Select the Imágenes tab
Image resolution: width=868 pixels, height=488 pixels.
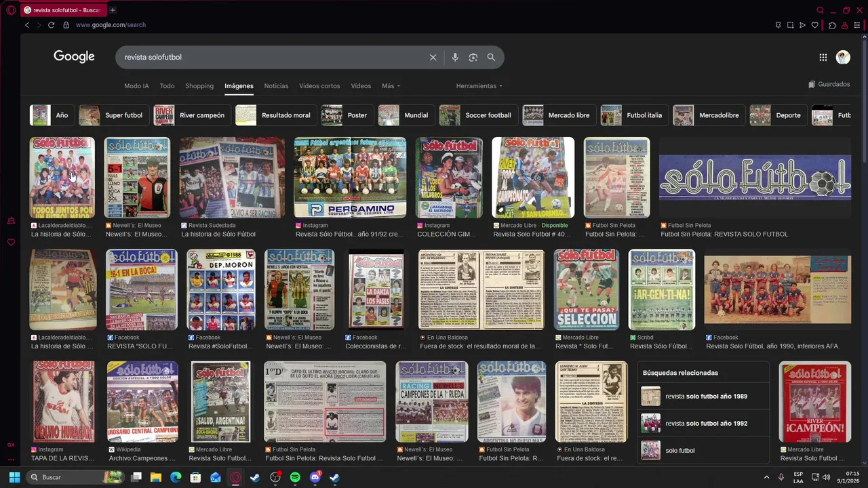239,86
